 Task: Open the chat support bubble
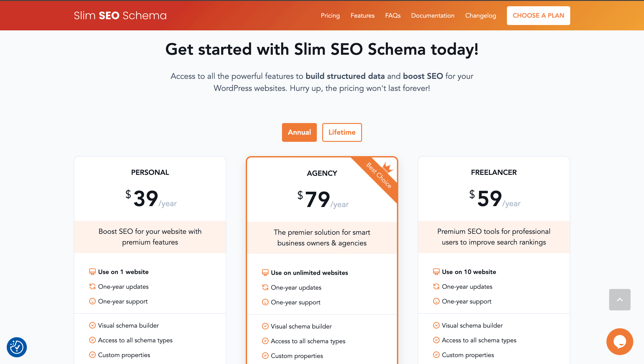coord(619,341)
